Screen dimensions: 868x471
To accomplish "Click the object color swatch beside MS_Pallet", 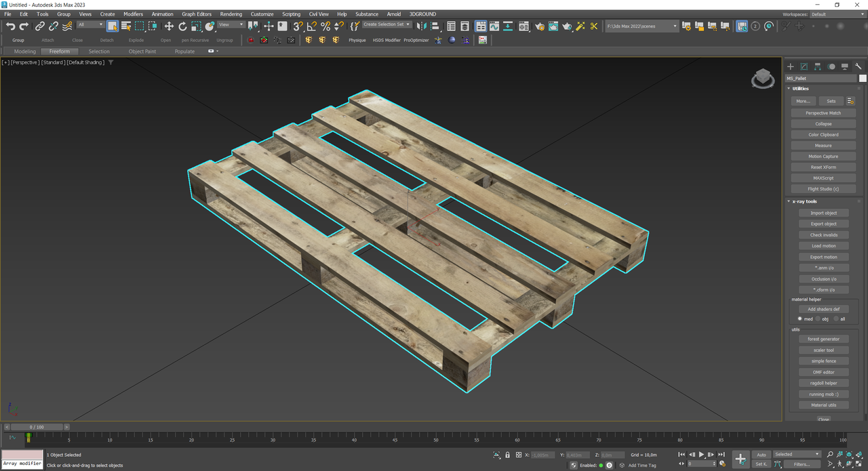I will tap(863, 79).
